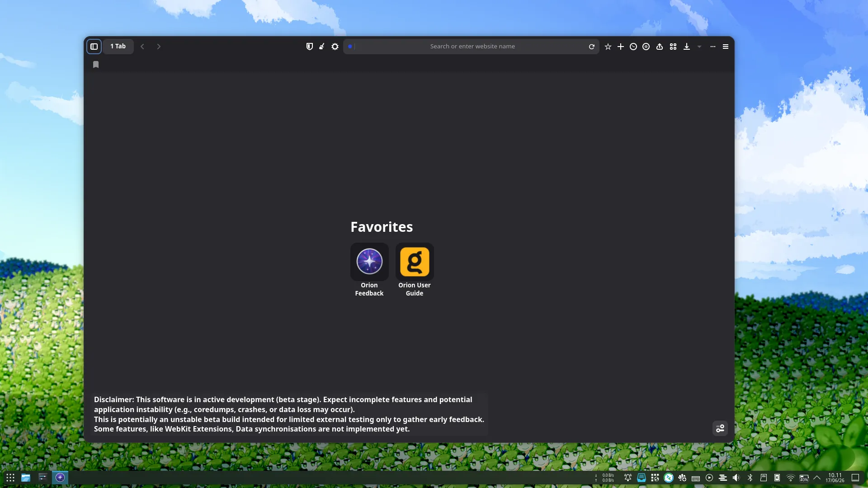868x488 pixels.
Task: Open the Orion Feedback favorite
Action: pyautogui.click(x=369, y=270)
